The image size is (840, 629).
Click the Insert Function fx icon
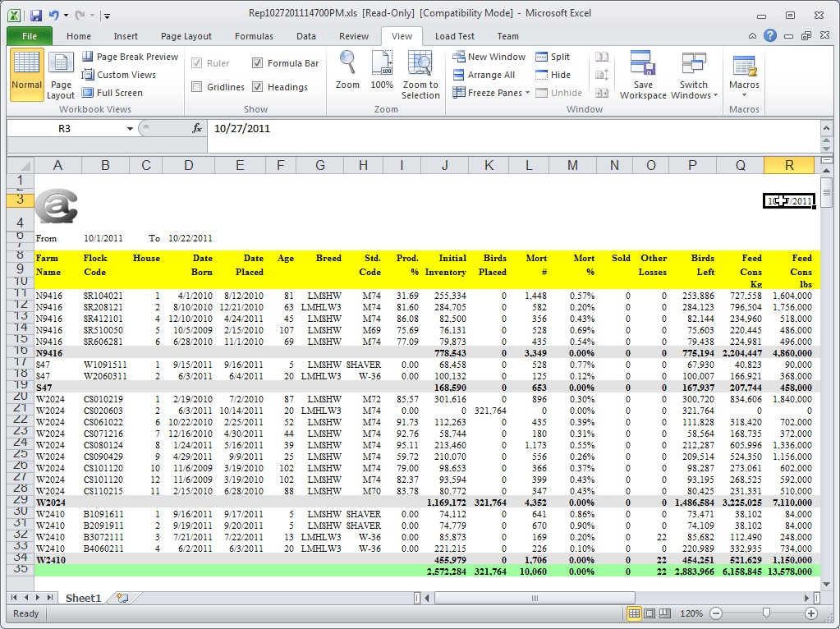click(197, 129)
